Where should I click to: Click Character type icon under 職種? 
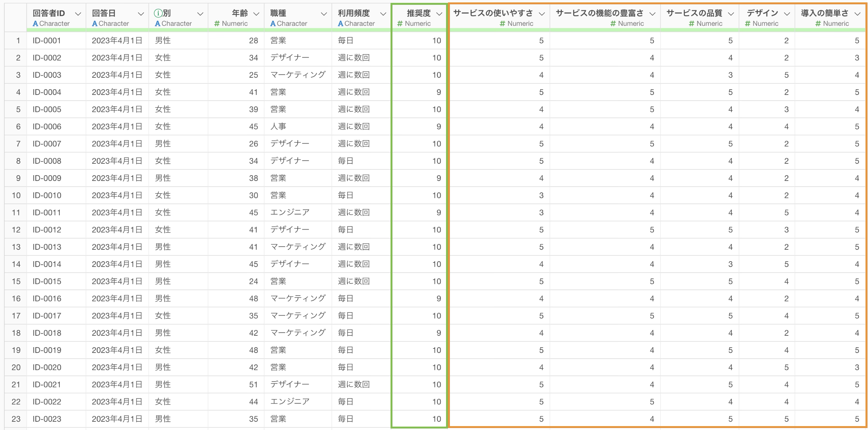(273, 24)
